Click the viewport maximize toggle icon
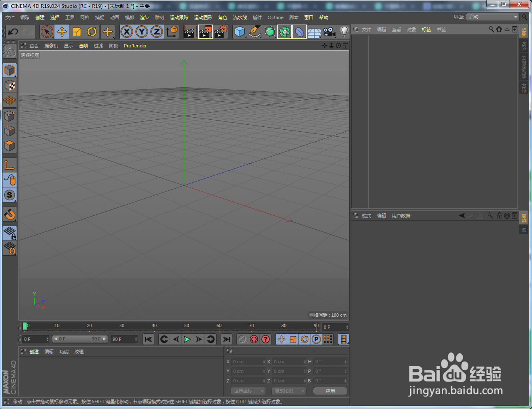The height and width of the screenshot is (409, 532). pos(345,45)
